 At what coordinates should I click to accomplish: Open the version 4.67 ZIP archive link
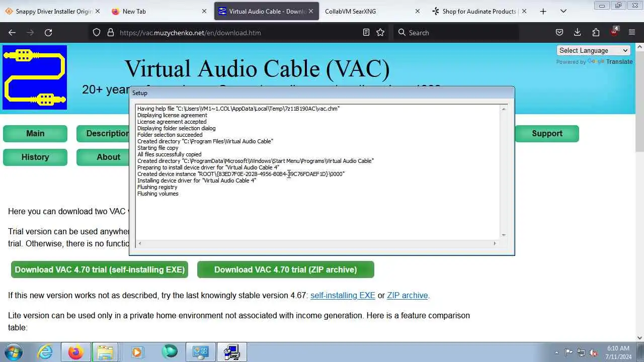pyautogui.click(x=408, y=296)
